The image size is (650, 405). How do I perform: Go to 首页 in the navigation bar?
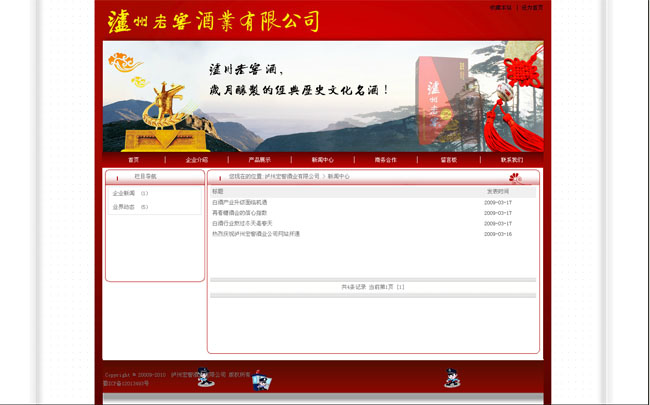[x=133, y=160]
